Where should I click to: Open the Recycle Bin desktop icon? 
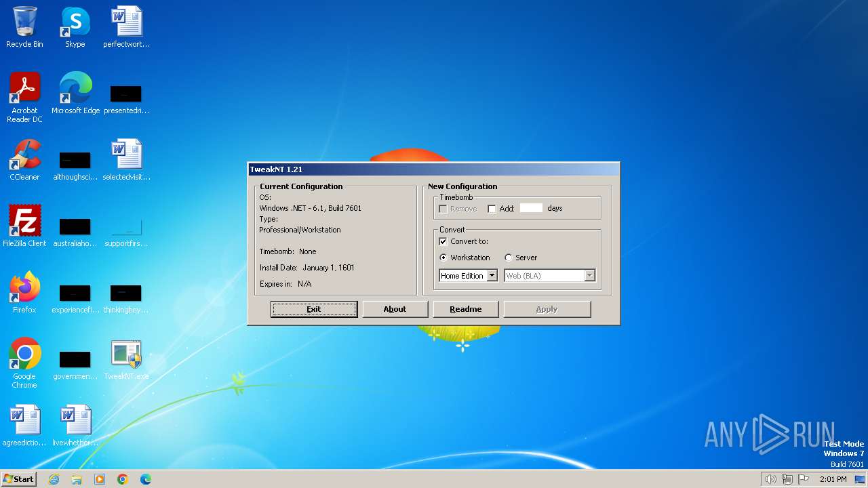pyautogui.click(x=24, y=27)
